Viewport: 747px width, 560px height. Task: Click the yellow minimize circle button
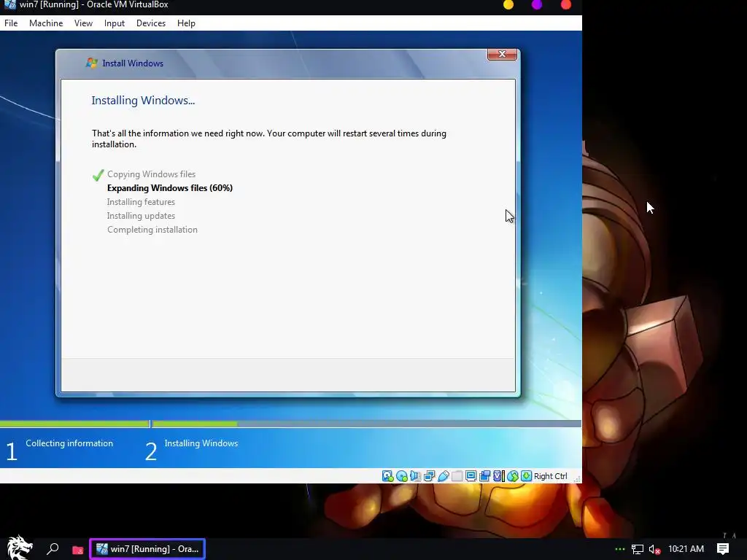(508, 5)
